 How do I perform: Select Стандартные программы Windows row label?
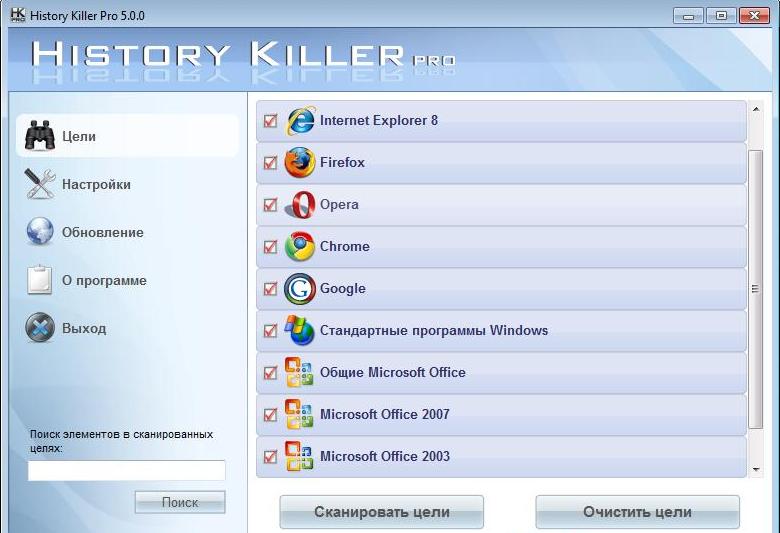434,330
